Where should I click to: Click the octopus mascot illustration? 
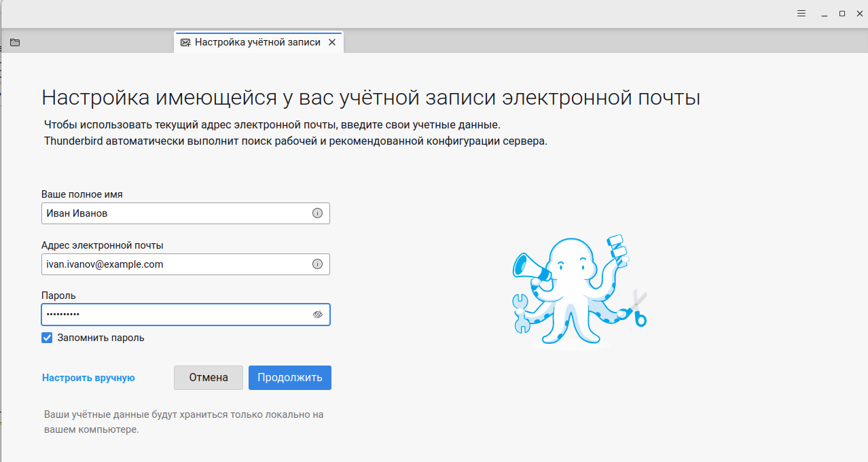coord(576,292)
